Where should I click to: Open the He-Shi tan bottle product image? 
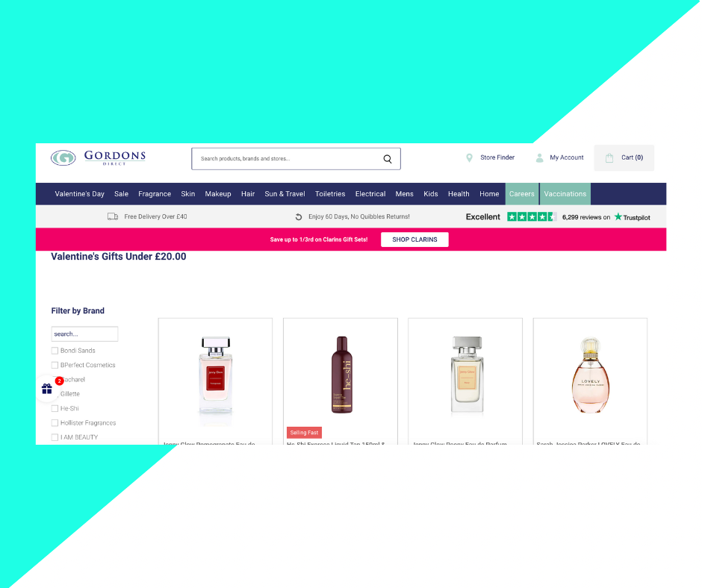click(x=341, y=375)
